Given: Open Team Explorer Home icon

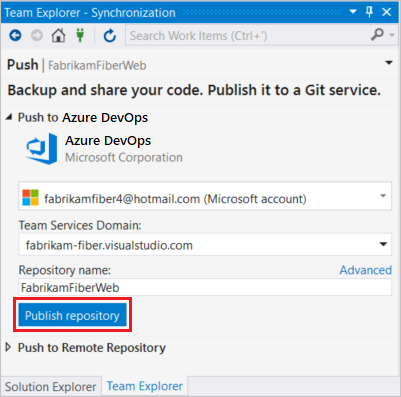Looking at the screenshot, I should [x=58, y=35].
